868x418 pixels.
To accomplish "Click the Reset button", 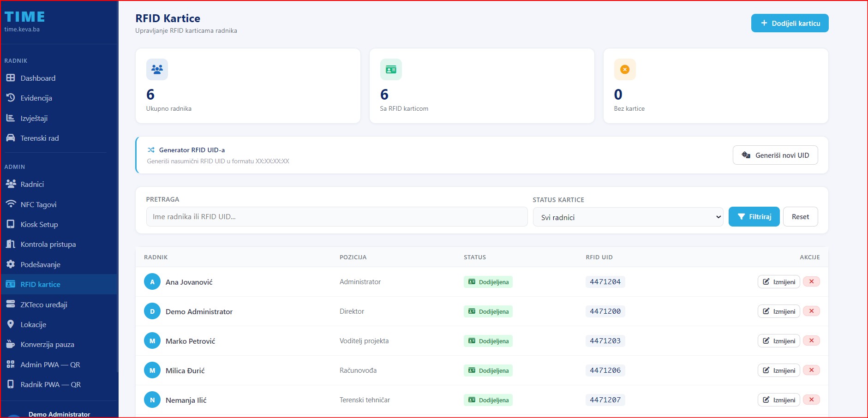I will click(x=800, y=216).
